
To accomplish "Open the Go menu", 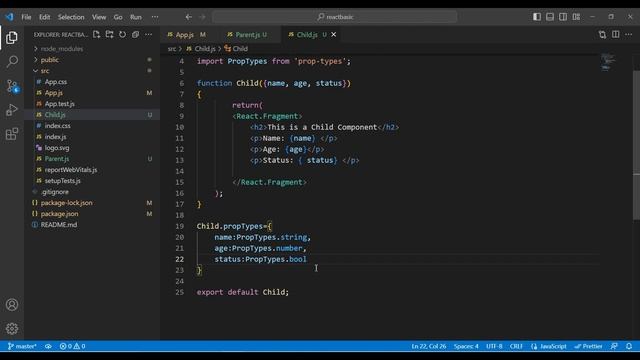I will pos(118,17).
